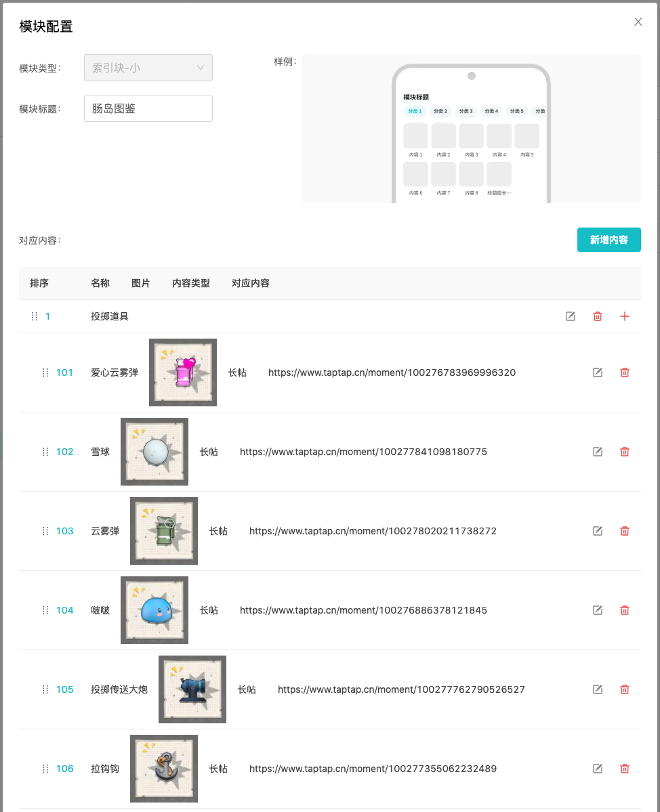Close the 模块配置 dialog
This screenshot has width=660, height=812.
point(638,22)
